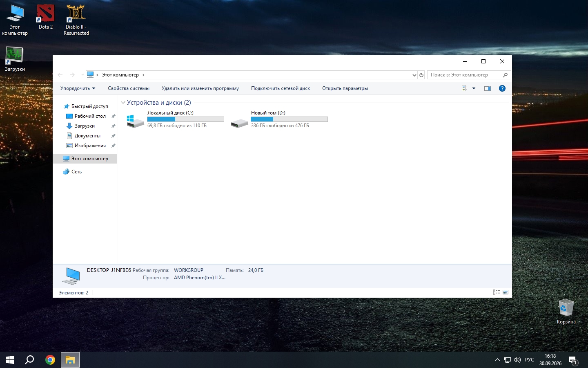
Task: Click the help question mark icon
Action: (x=502, y=88)
